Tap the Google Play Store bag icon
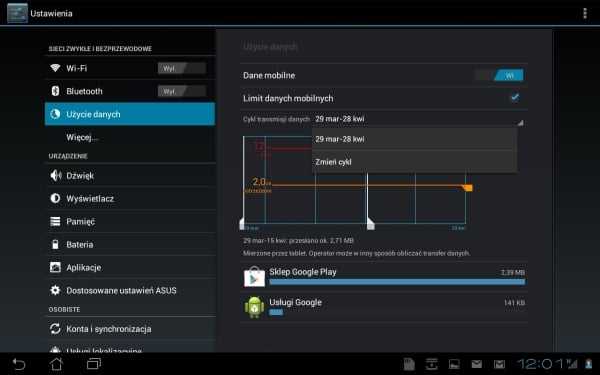600x375 pixels. (254, 277)
